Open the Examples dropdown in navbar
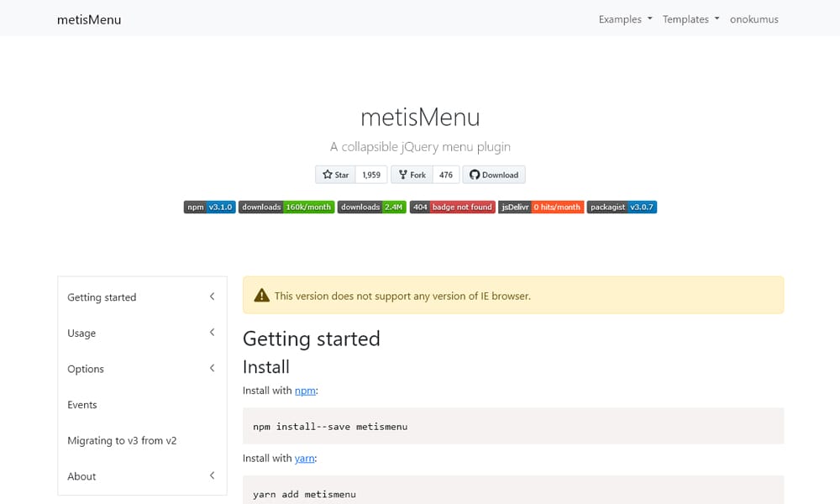 click(625, 19)
